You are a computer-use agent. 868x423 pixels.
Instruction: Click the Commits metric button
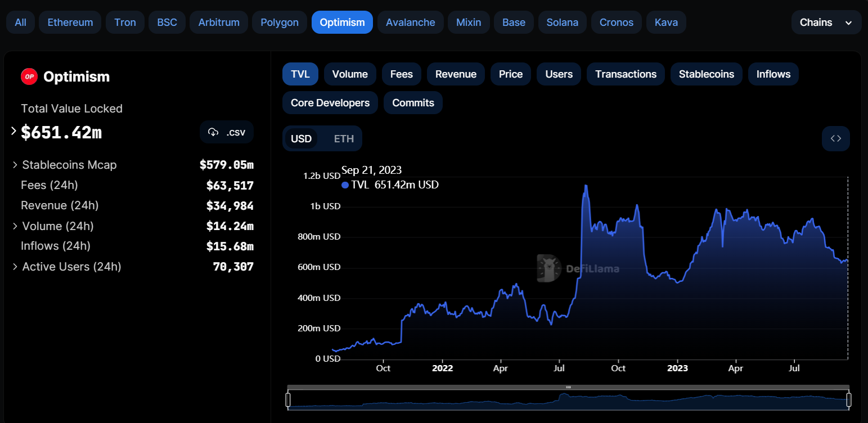tap(413, 103)
